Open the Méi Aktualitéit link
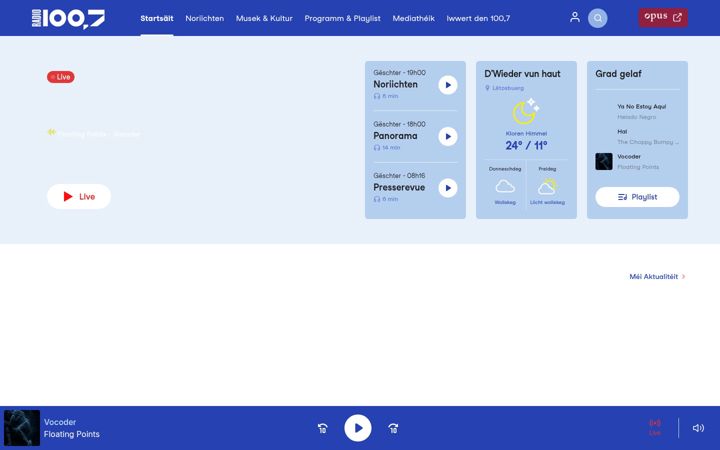Screen dimensions: 720x450 coord(657,276)
